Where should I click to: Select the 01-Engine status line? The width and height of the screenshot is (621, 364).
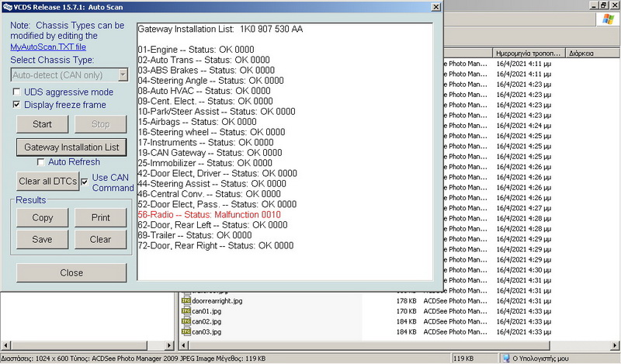[x=196, y=50]
